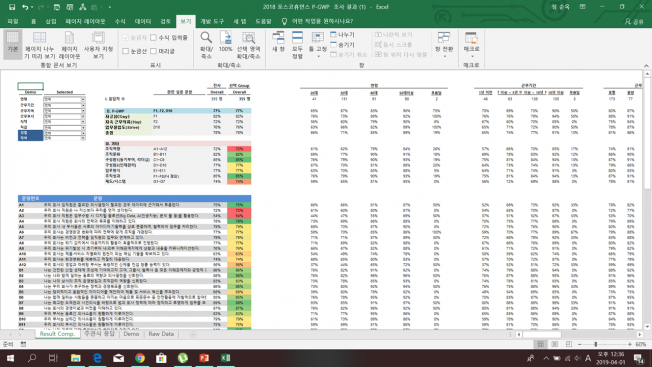Image resolution: width=652 pixels, height=367 pixels.
Task: Click the Hide (숨기기) window button
Action: point(343,44)
